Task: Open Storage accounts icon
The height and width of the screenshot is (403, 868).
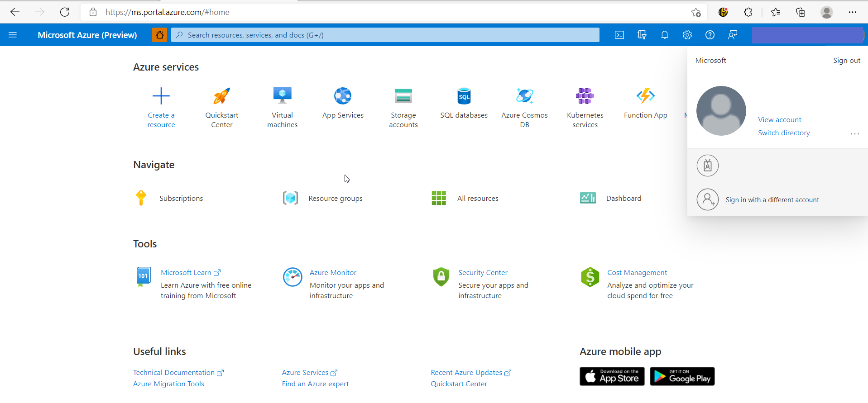Action: (403, 96)
